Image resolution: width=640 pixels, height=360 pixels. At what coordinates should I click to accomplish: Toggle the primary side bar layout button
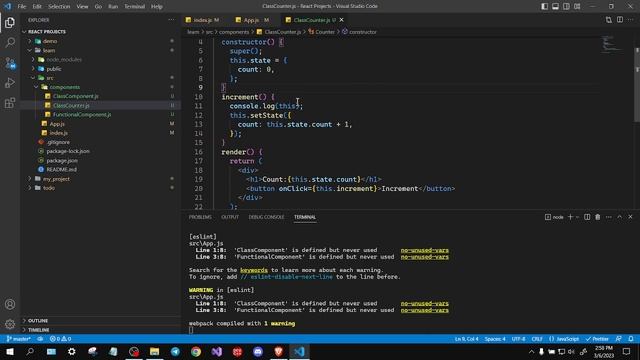click(x=544, y=6)
